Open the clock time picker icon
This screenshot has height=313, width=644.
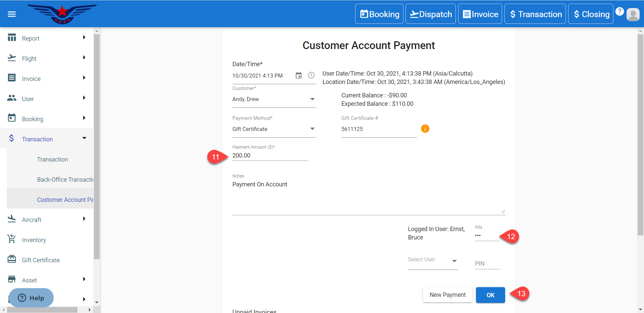click(311, 76)
